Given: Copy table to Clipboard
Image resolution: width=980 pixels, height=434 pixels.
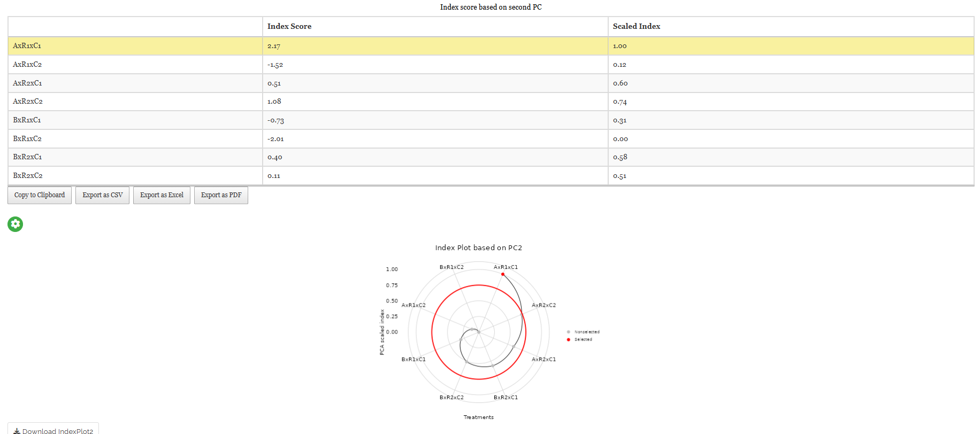Looking at the screenshot, I should tap(40, 195).
